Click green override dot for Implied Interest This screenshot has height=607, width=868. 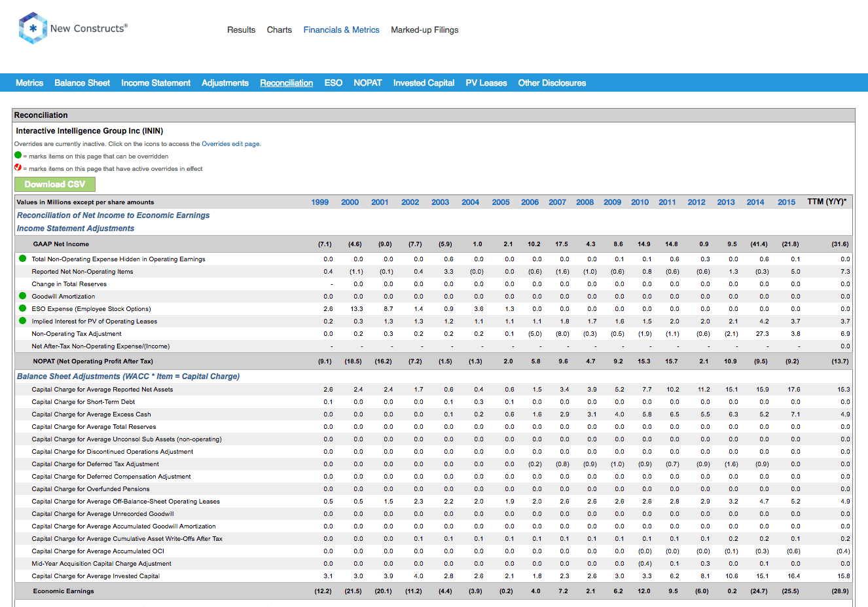(22, 321)
